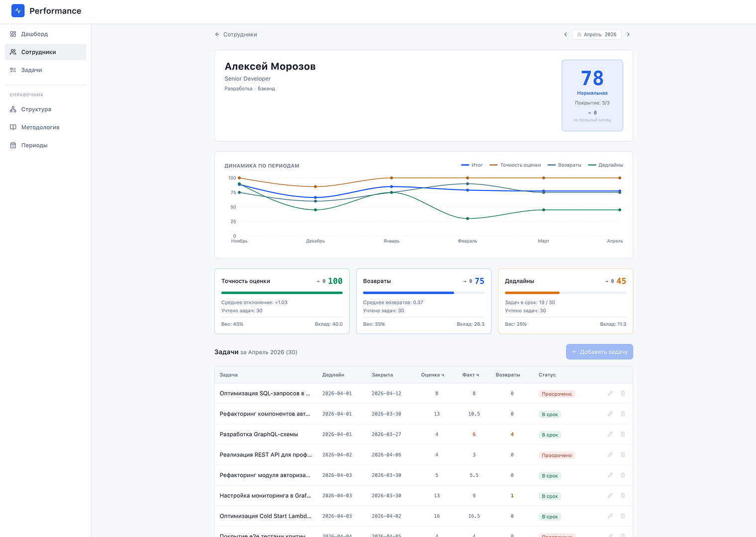The image size is (756, 537).
Task: Click the Performance logo icon
Action: click(18, 10)
